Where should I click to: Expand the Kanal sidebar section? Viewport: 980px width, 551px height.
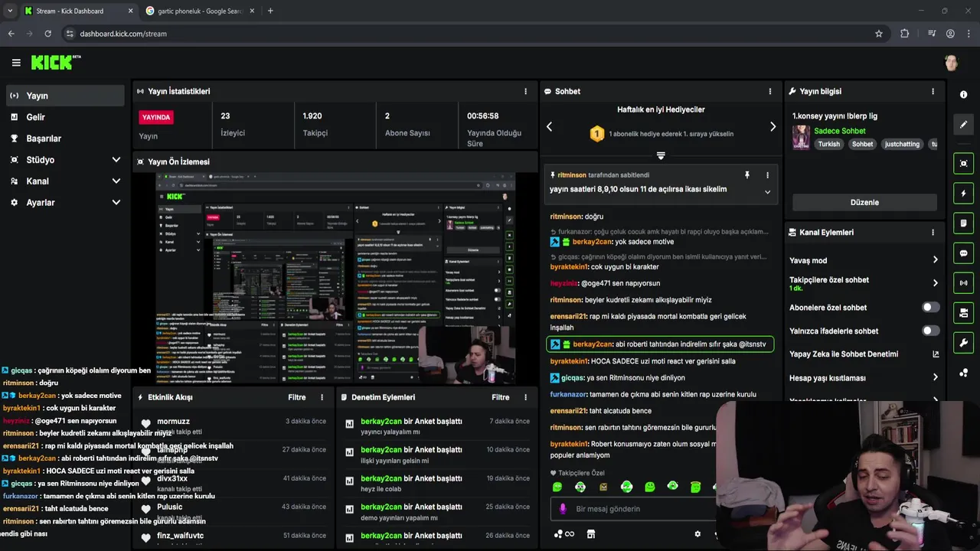tap(116, 181)
